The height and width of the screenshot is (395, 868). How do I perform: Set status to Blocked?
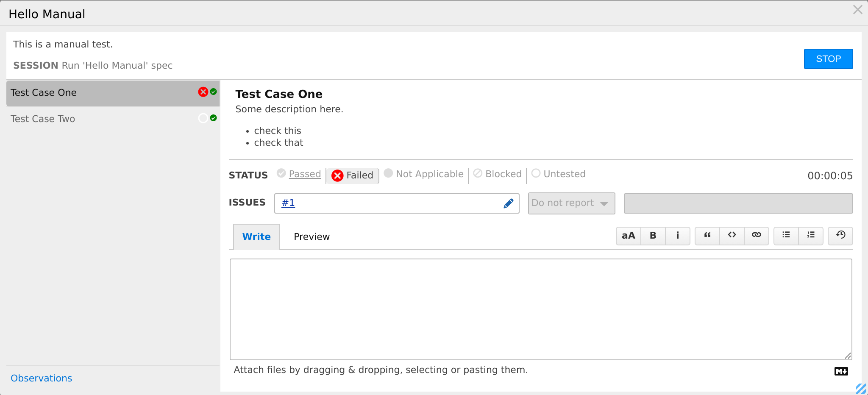click(498, 174)
